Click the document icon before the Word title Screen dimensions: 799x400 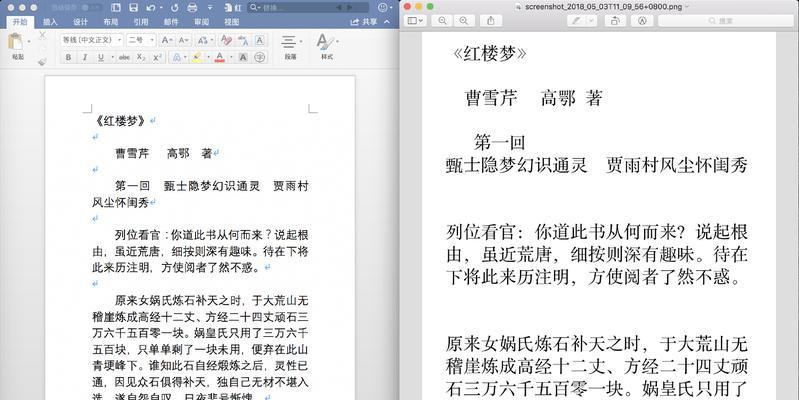click(229, 8)
